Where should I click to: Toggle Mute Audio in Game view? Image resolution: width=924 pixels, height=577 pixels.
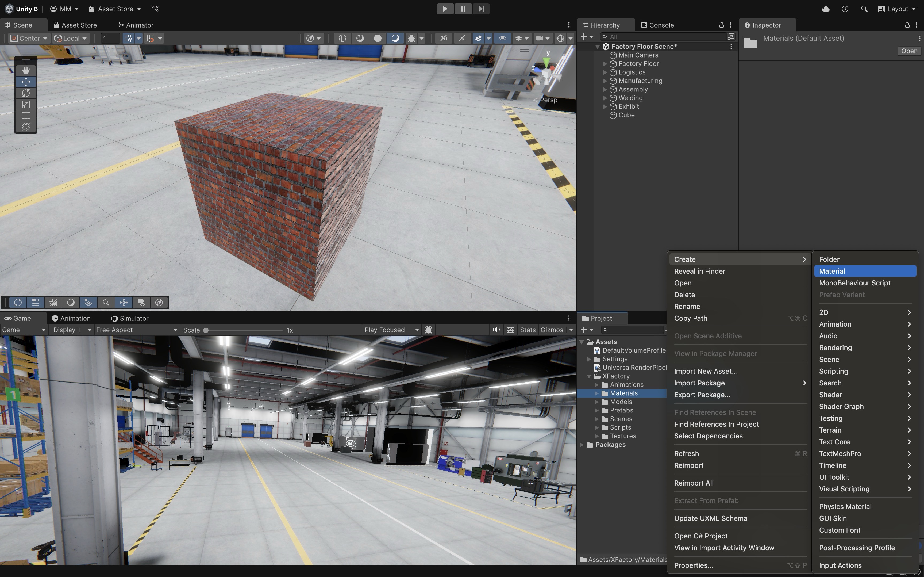496,330
